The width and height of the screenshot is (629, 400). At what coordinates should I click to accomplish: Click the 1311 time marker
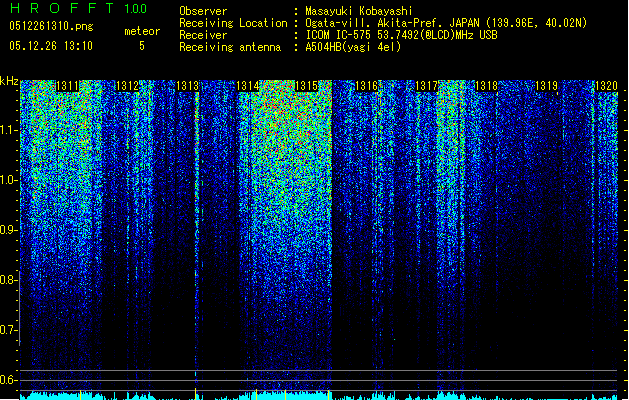tap(67, 86)
